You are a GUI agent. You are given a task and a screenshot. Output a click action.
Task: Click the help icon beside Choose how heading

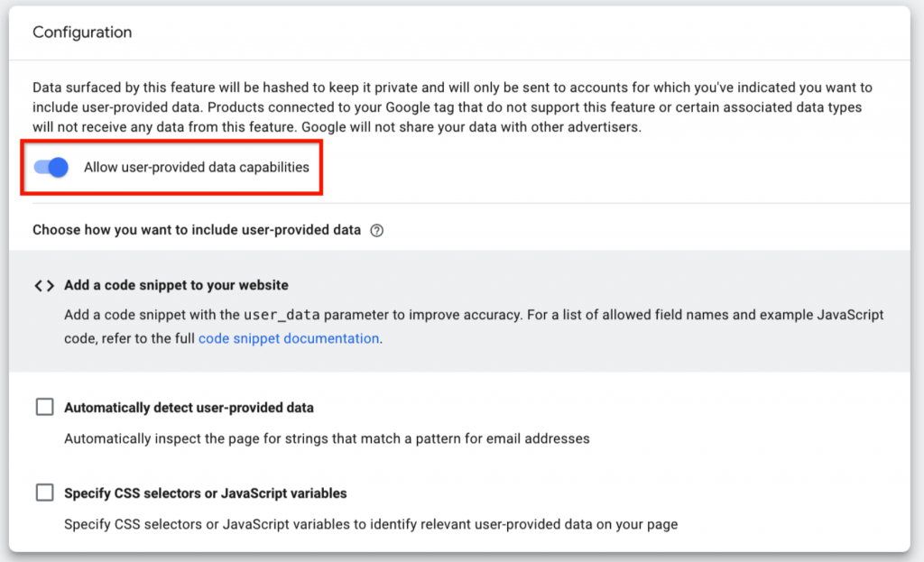pos(377,230)
